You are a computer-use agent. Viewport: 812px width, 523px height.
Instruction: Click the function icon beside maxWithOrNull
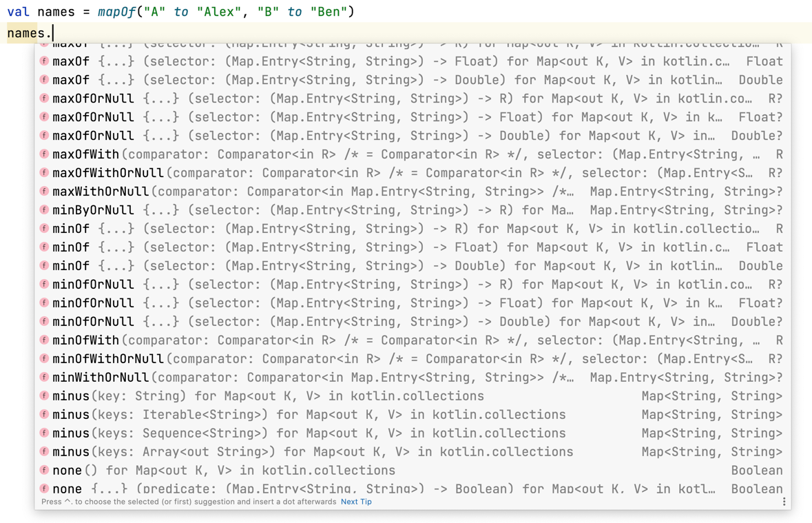click(x=44, y=192)
